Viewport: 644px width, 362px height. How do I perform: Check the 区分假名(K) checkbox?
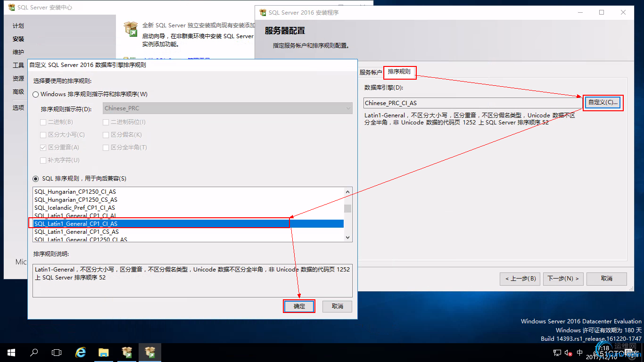point(106,135)
